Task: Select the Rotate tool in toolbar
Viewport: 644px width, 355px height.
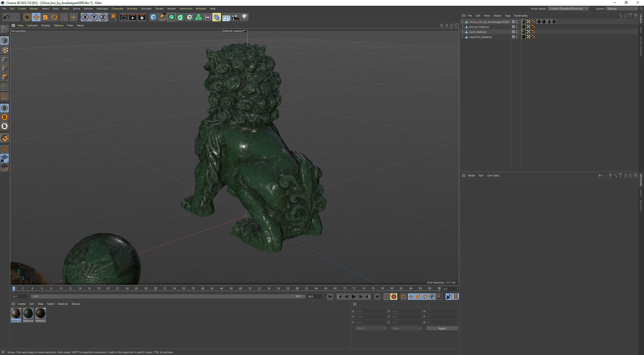Action: pos(54,17)
